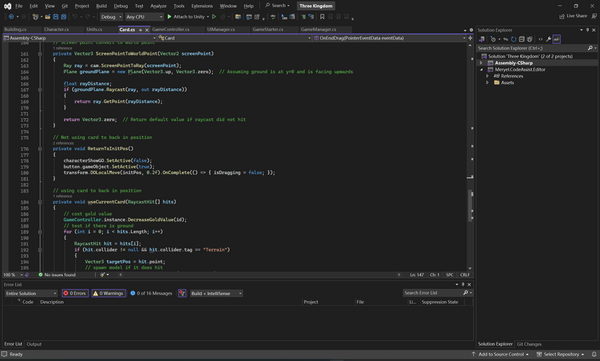Switch to the Building.cs tab
600x361 pixels.
15,29
